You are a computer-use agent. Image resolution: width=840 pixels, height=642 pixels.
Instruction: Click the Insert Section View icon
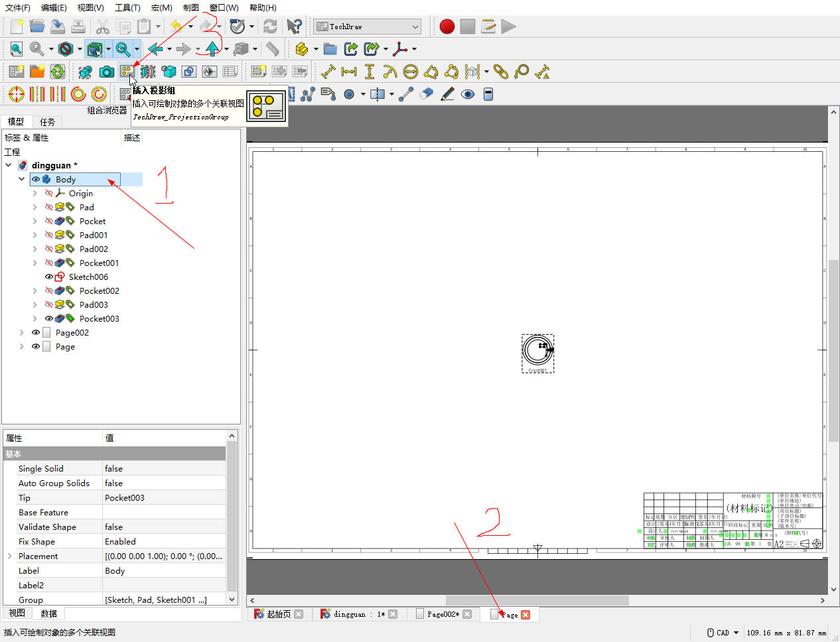coord(148,72)
